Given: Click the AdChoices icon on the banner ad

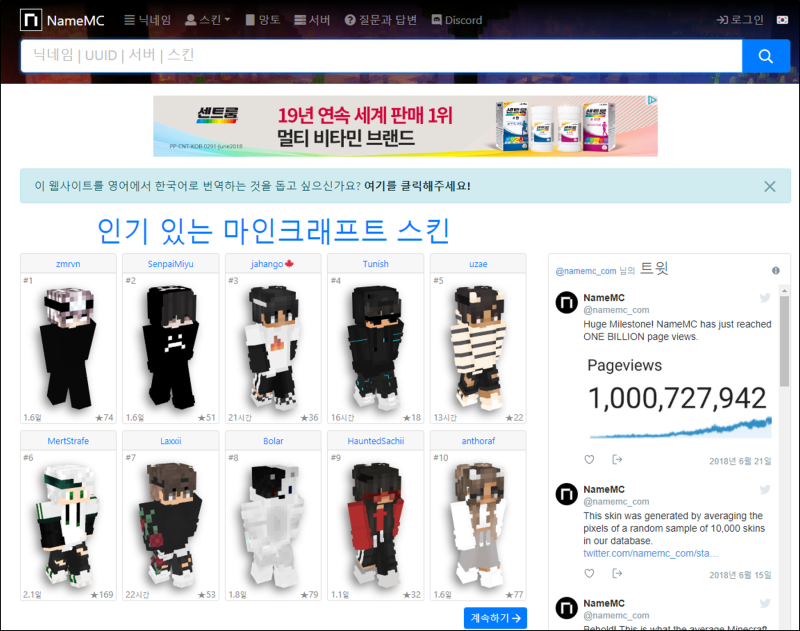Looking at the screenshot, I should (x=652, y=100).
